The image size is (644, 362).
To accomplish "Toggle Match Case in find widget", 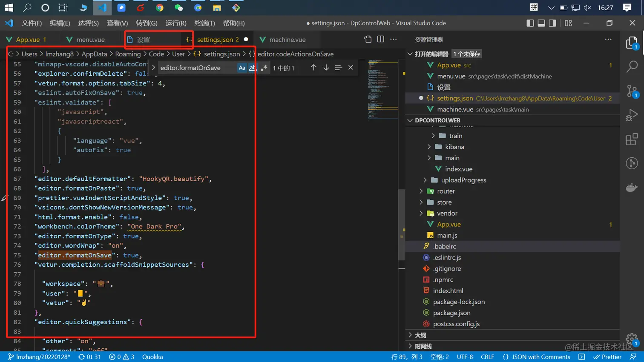I will tap(242, 68).
